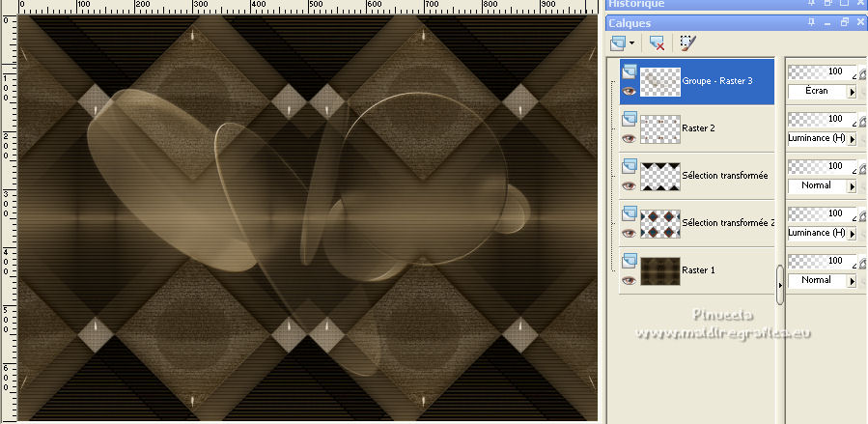
Task: Adjust opacity slider of Raster 2
Action: pos(822,119)
